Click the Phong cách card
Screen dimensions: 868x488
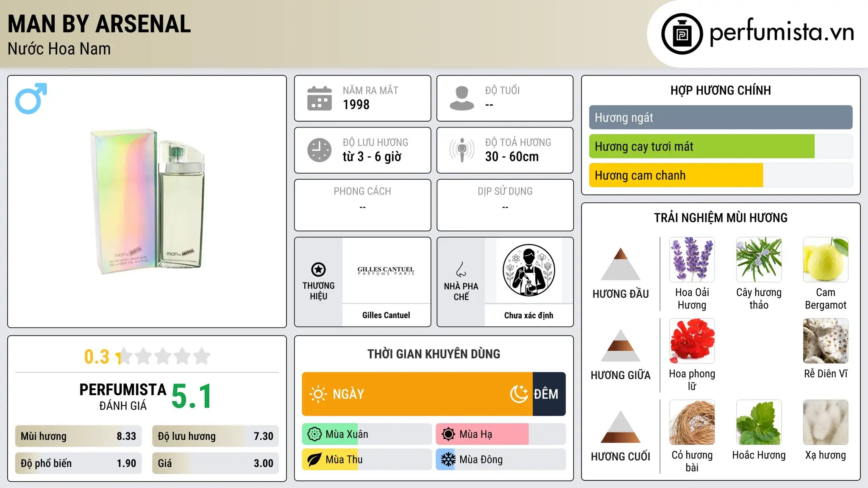point(362,205)
